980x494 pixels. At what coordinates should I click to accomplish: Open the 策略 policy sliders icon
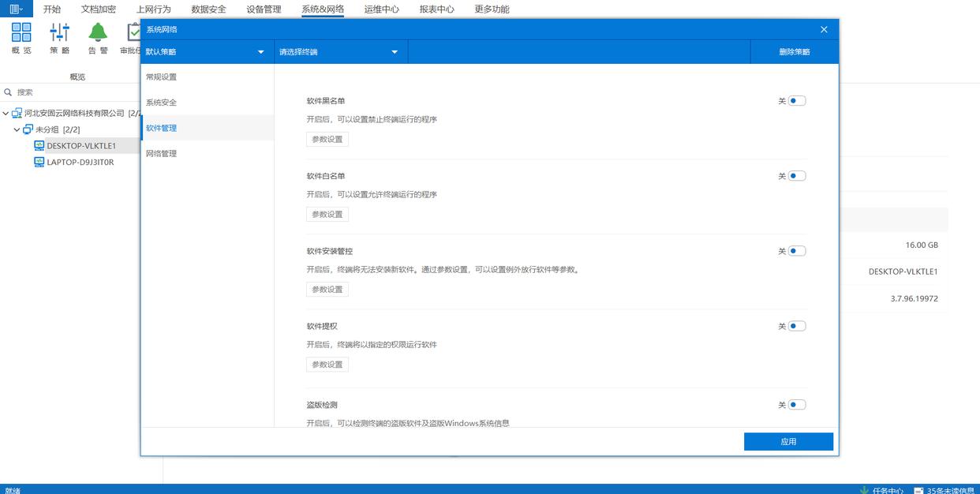pos(59,32)
